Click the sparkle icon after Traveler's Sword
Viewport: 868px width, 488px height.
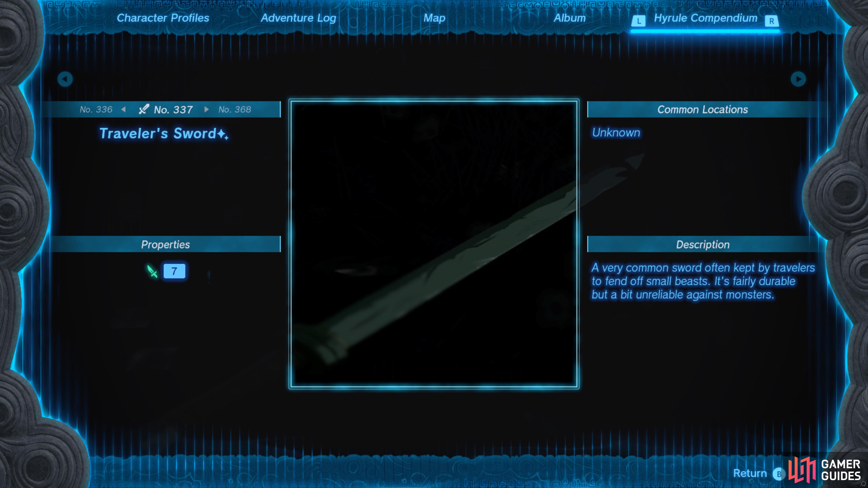pos(222,134)
